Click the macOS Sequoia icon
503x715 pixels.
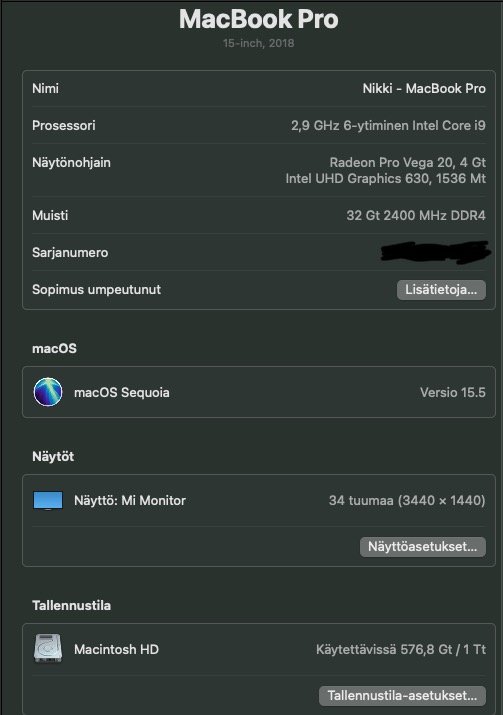(48, 392)
